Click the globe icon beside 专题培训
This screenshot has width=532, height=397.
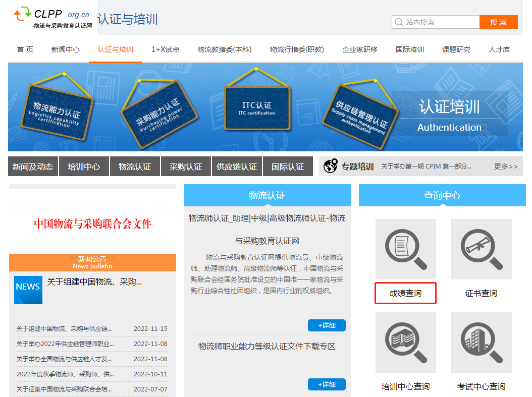pos(331,165)
